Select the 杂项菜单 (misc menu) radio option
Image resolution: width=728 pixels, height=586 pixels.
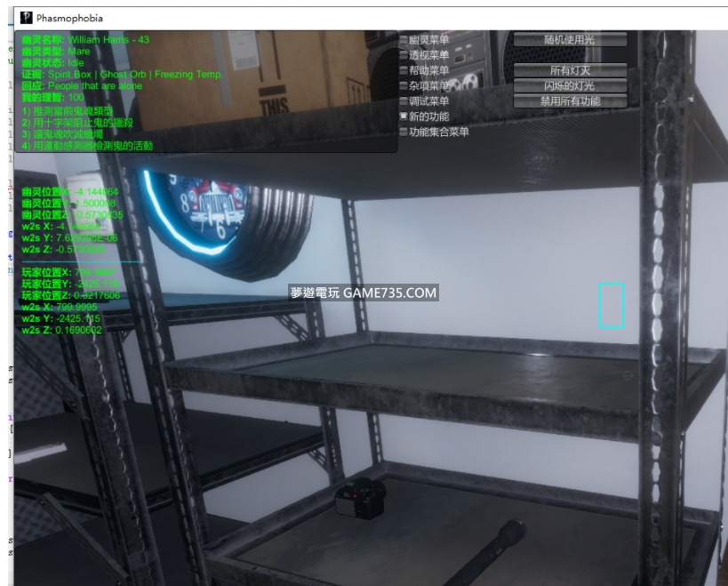coord(424,86)
